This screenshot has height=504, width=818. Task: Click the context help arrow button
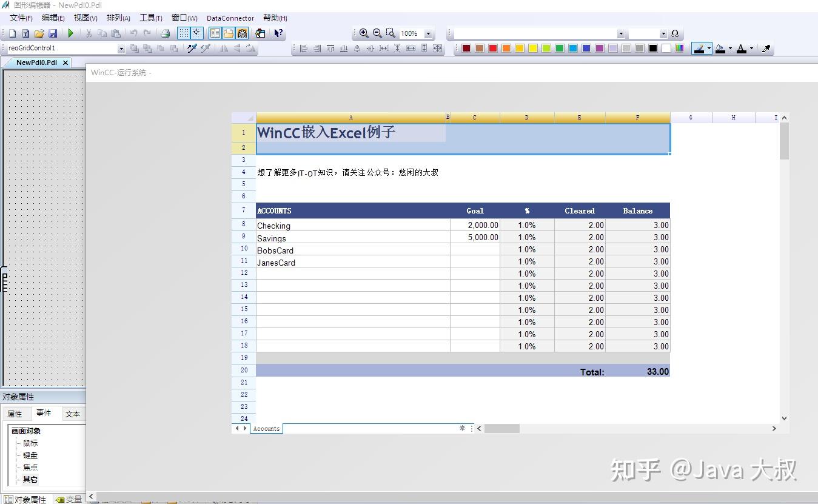(x=278, y=33)
